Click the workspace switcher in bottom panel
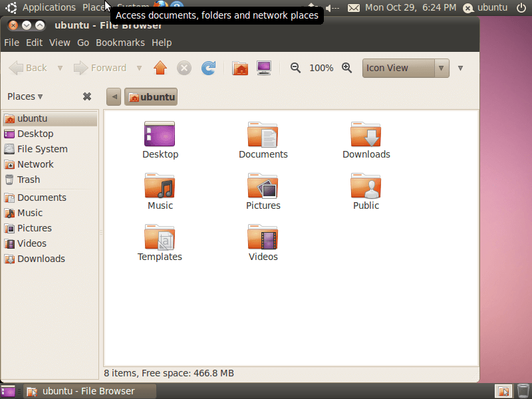Image resolution: width=532 pixels, height=399 pixels. pos(503,391)
